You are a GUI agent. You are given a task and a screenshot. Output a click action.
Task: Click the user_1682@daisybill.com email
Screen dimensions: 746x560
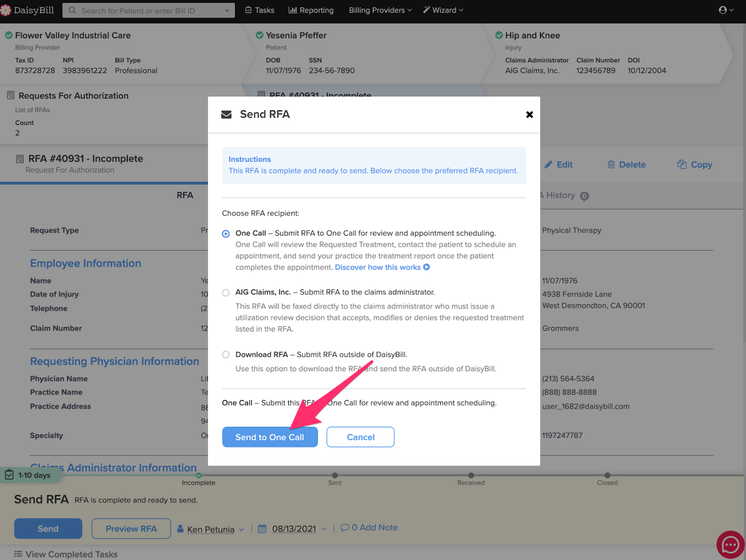(586, 407)
